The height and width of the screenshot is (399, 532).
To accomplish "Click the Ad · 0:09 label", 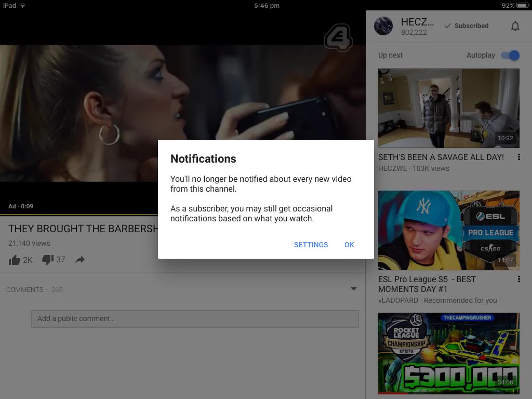I will click(21, 206).
